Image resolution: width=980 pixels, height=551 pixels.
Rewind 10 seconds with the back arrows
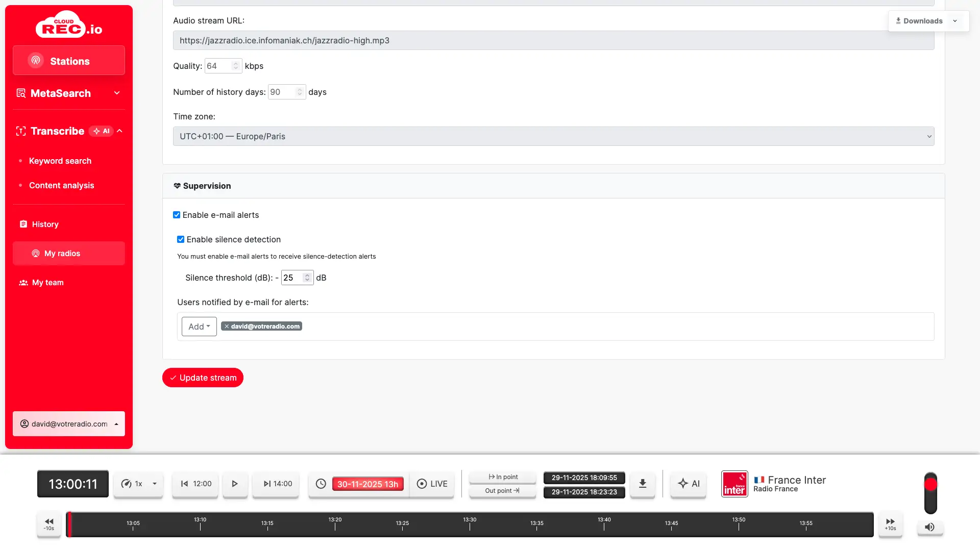49,524
